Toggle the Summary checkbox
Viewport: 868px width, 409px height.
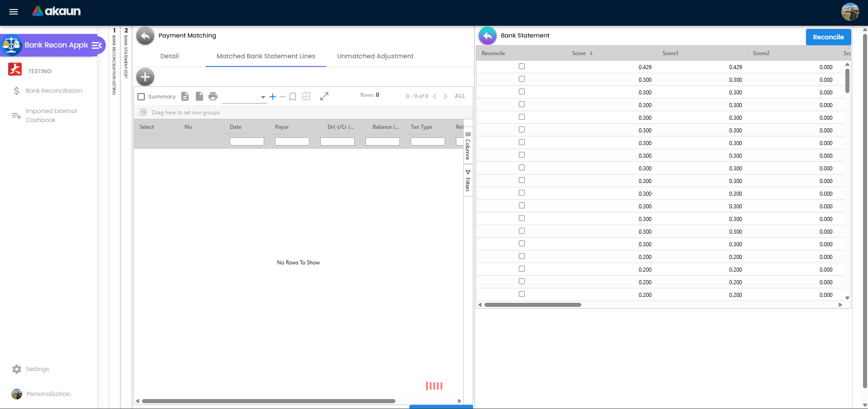click(141, 97)
